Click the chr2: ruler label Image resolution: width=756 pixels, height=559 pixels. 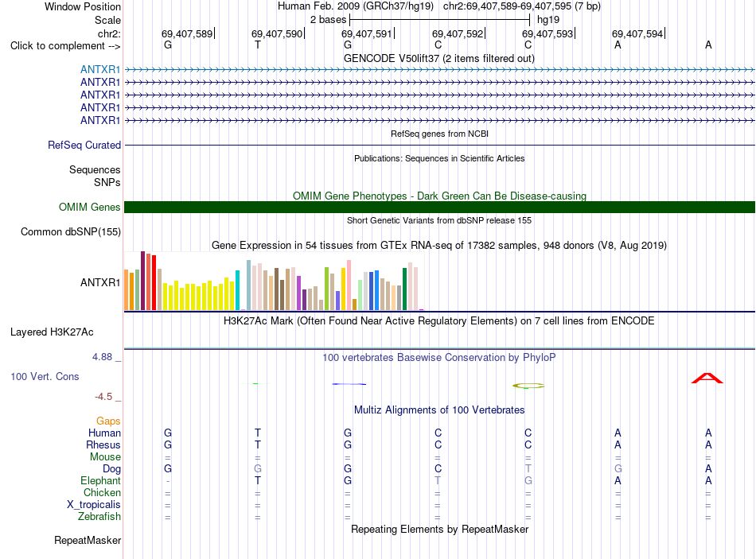point(109,33)
